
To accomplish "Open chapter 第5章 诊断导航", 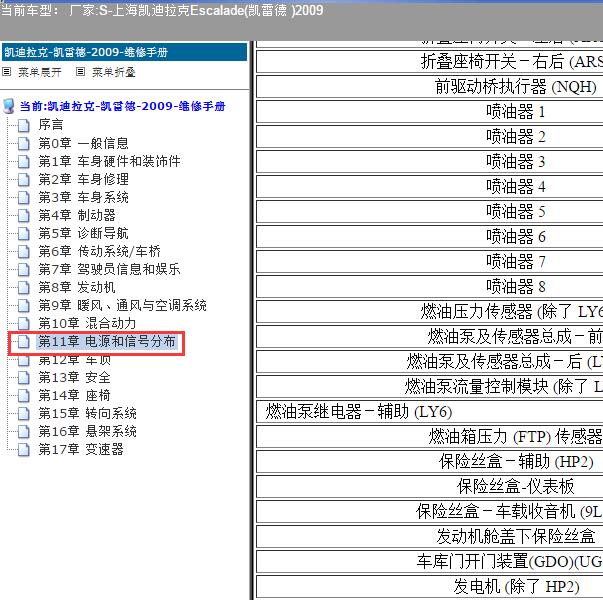I will (x=83, y=233).
